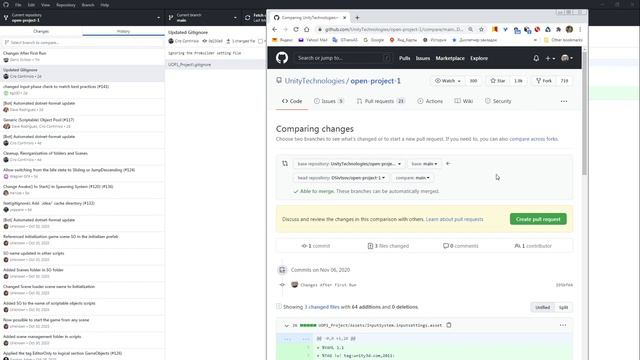
Task: Open the user avatar menu on GitHub
Action: click(x=567, y=58)
